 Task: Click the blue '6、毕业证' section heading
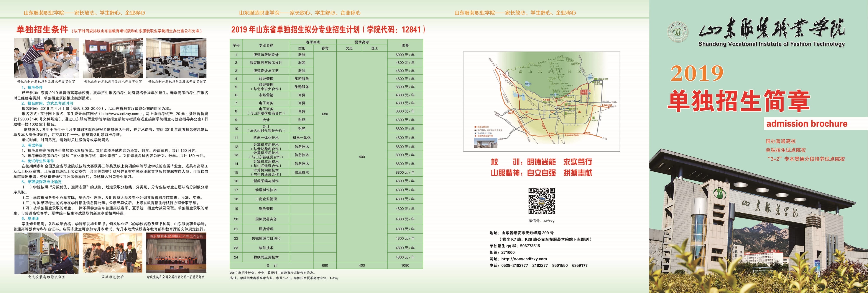tap(30, 219)
